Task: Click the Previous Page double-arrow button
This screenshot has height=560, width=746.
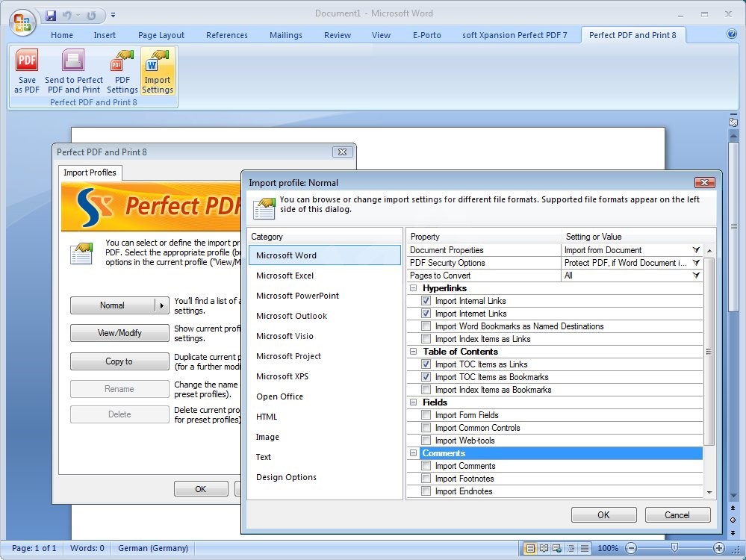Action: pos(733,508)
